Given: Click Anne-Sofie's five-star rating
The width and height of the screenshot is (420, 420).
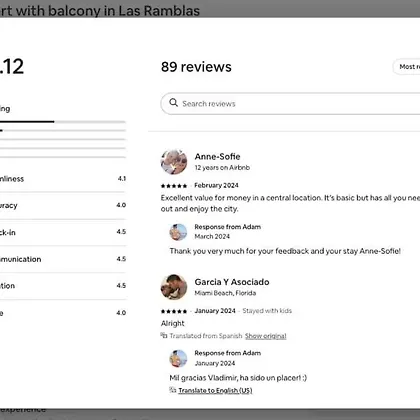Looking at the screenshot, I should click(174, 186).
